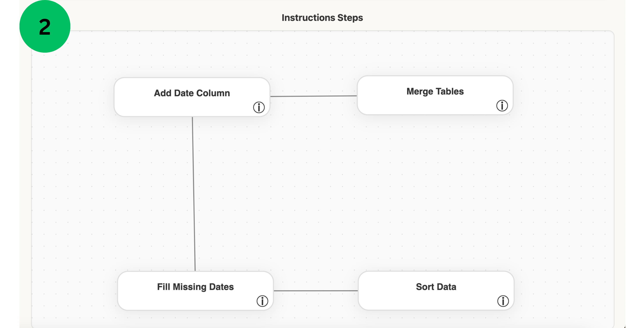This screenshot has height=328, width=644.
Task: Click the Sort Data label text
Action: pos(436,287)
